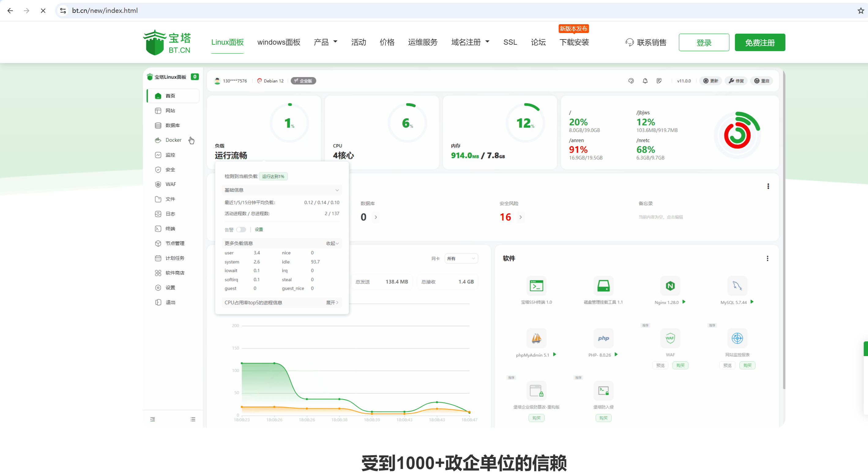Click the bookmark star in address bar
The image size is (868, 476).
[x=861, y=10]
